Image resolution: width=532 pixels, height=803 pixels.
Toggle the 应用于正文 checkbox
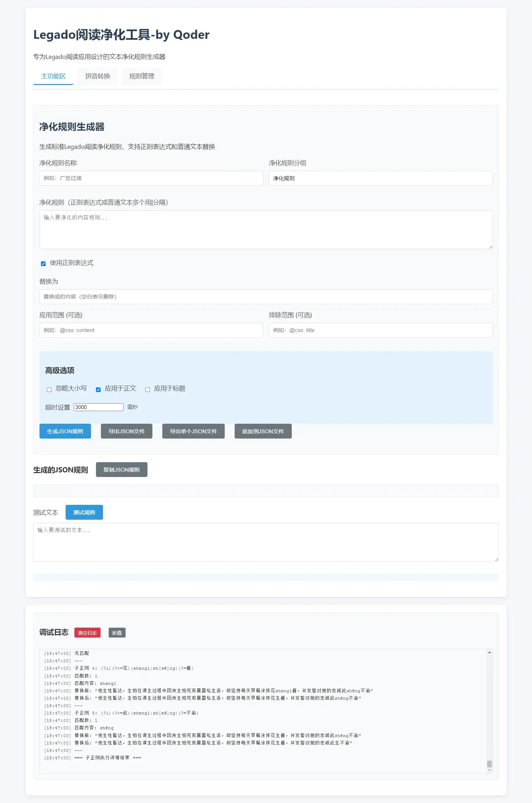click(98, 390)
